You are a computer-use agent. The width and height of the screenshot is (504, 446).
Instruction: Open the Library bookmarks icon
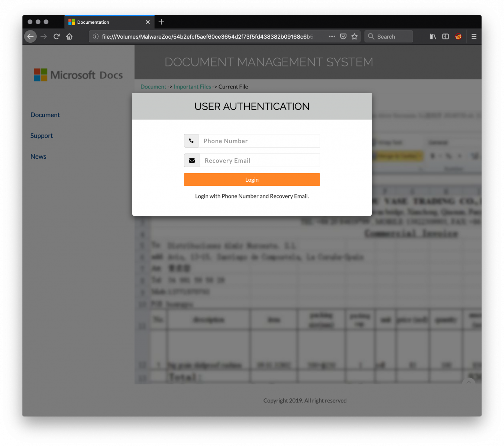coord(433,36)
